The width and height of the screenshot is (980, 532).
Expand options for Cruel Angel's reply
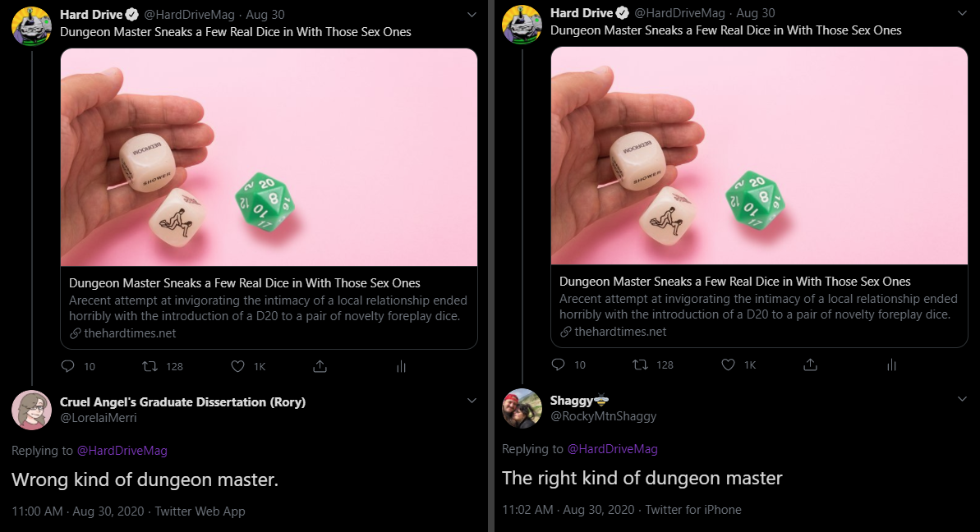point(472,401)
